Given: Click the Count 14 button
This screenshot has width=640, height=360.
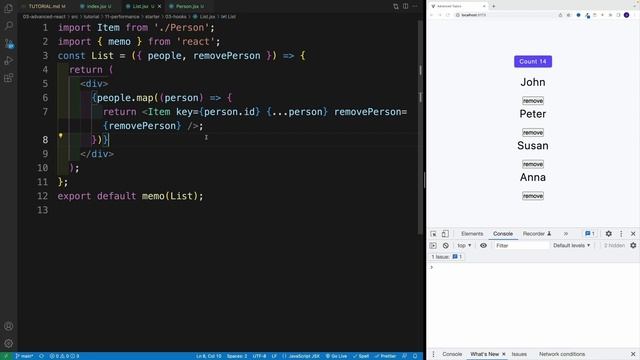Looking at the screenshot, I should 533,61.
